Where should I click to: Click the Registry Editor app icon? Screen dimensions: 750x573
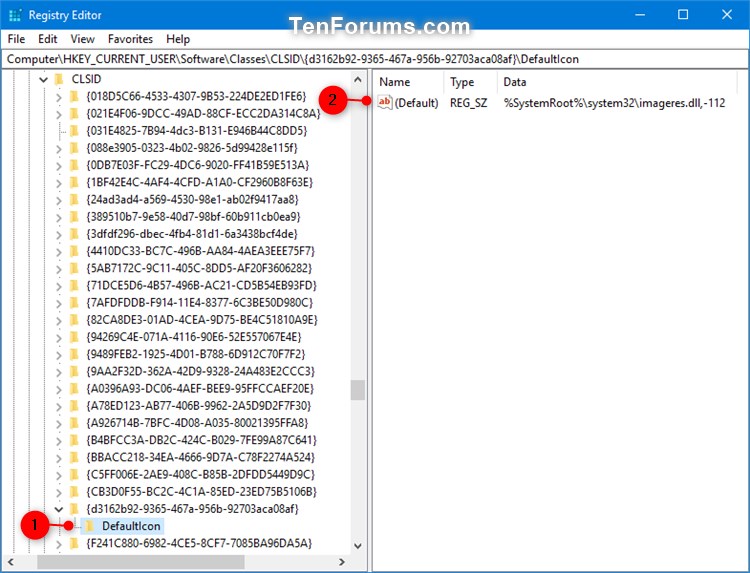coord(15,15)
